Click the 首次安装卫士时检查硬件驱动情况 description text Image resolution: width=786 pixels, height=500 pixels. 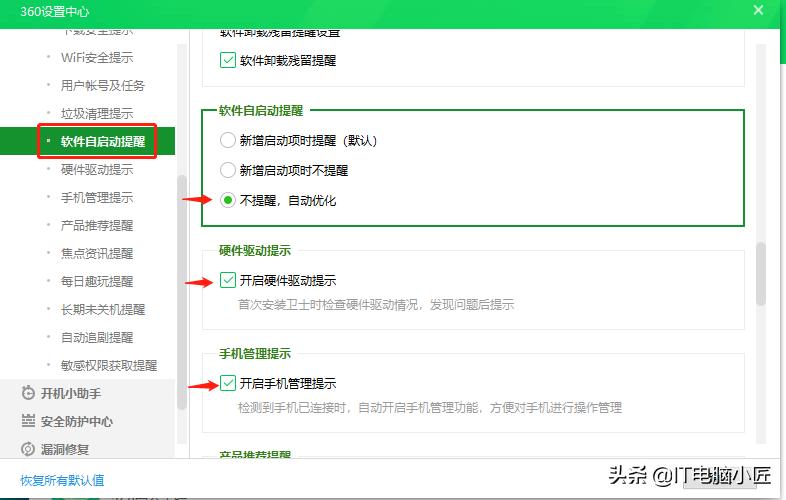[376, 304]
